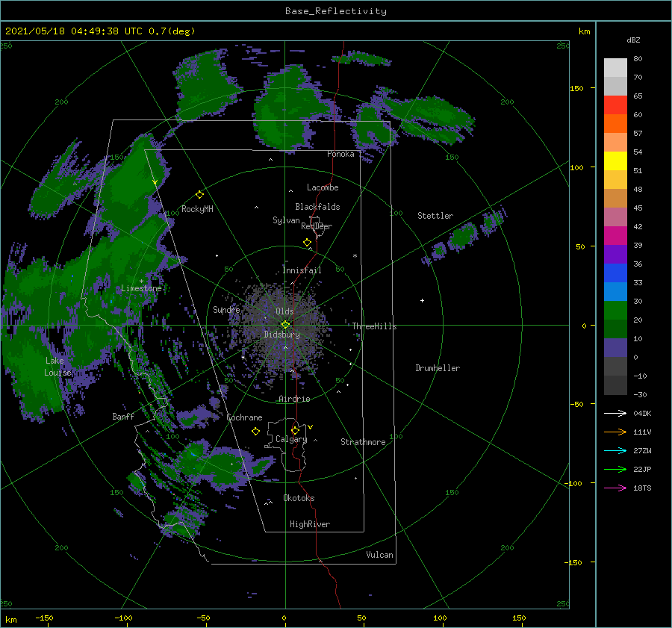The width and height of the screenshot is (672, 628).
Task: Click the Strathmore label
Action: click(x=363, y=442)
